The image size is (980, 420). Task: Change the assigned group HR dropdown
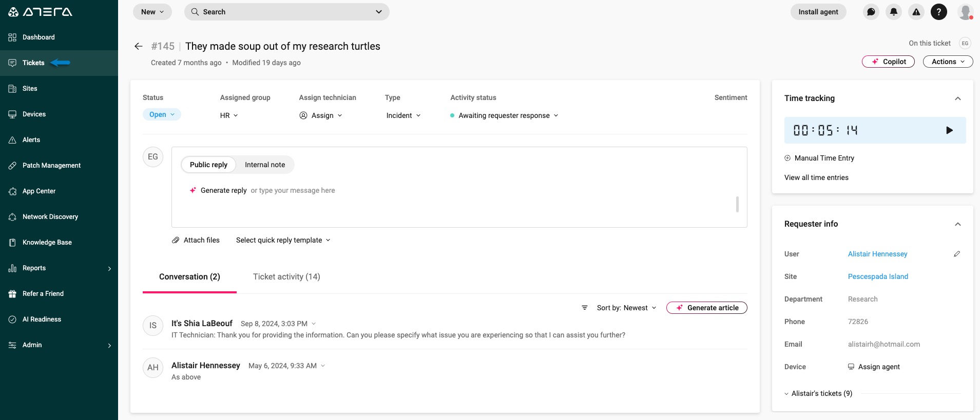229,115
